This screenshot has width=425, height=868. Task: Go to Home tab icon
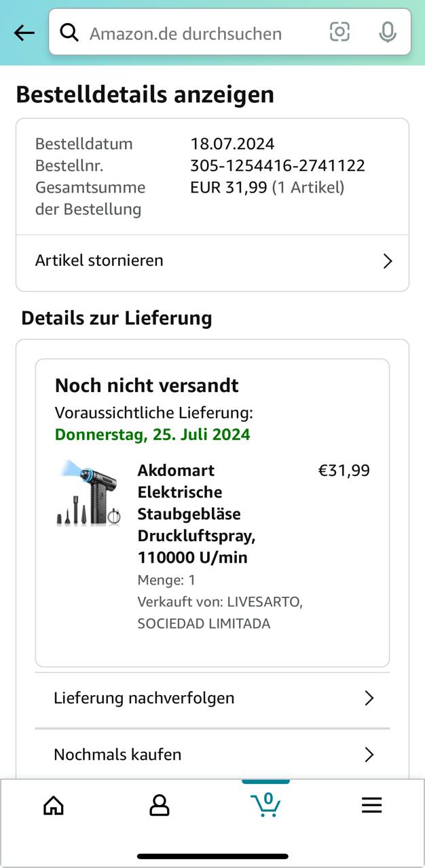(53, 805)
